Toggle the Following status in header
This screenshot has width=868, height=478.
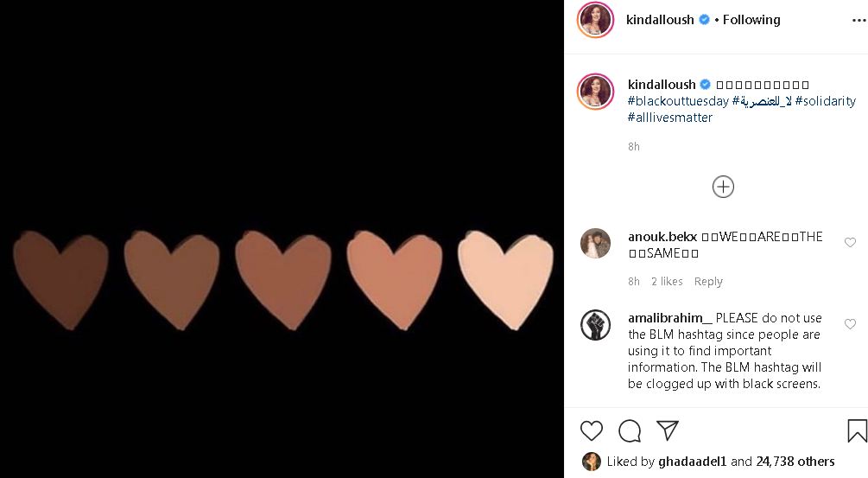pyautogui.click(x=751, y=20)
